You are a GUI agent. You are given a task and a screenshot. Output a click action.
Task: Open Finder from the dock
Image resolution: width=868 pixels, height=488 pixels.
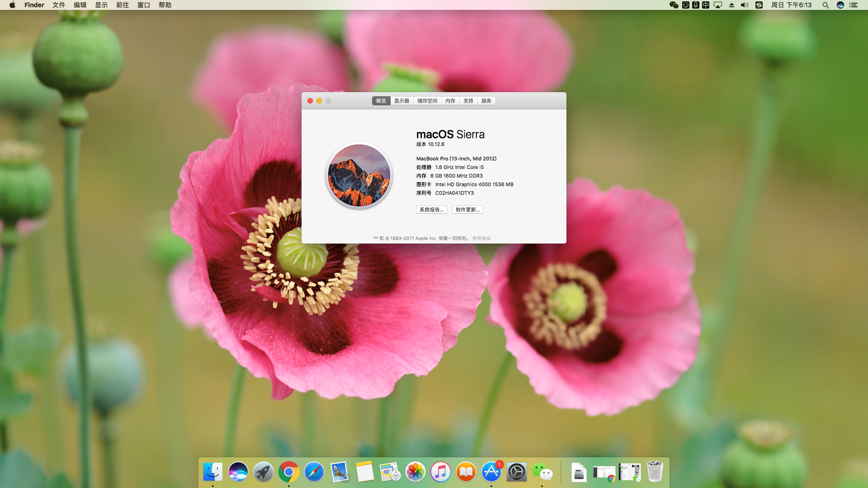pyautogui.click(x=213, y=473)
